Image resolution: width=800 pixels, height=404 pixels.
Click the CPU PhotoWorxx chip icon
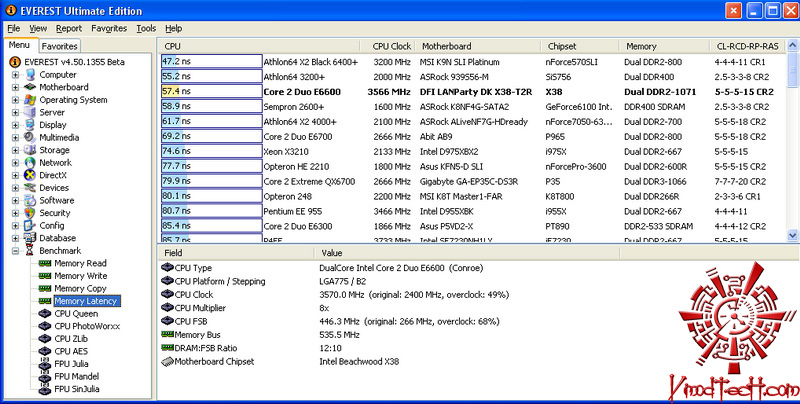point(45,326)
